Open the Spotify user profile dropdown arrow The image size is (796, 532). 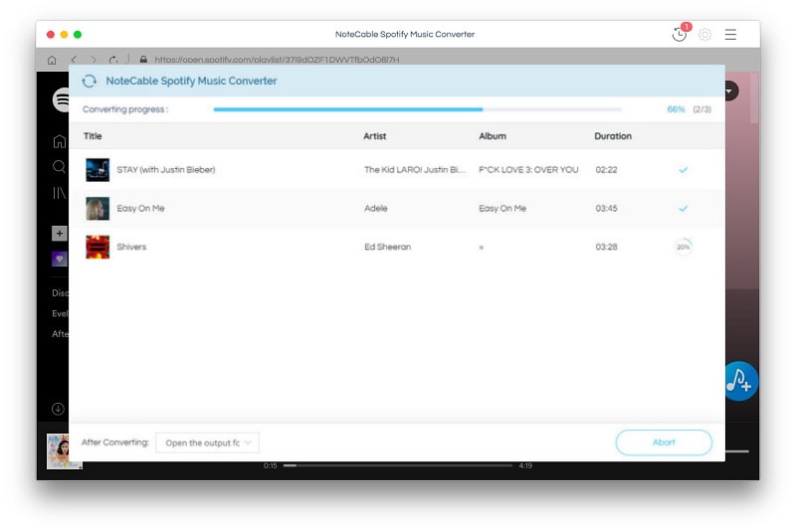pyautogui.click(x=730, y=91)
